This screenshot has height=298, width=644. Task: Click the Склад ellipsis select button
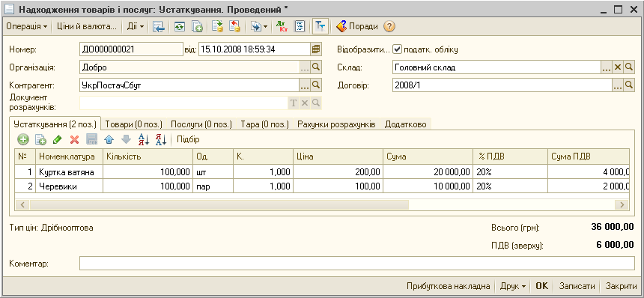[x=607, y=67]
